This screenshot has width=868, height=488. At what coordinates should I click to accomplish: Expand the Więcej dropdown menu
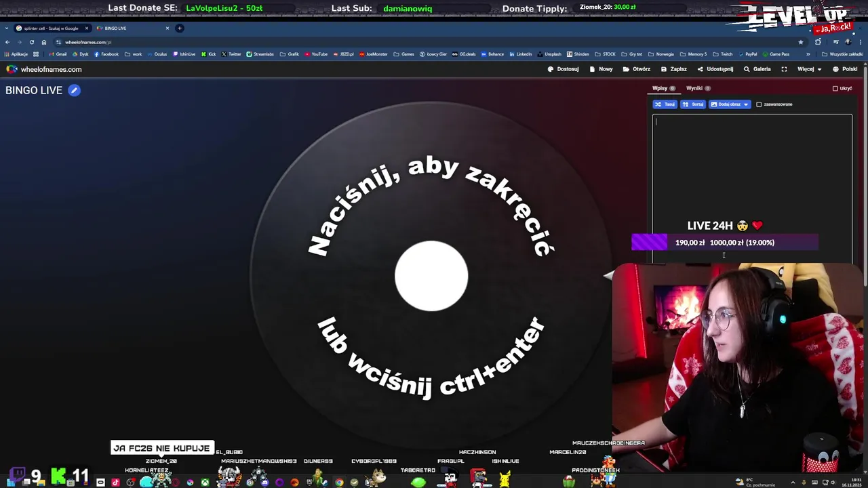(809, 69)
